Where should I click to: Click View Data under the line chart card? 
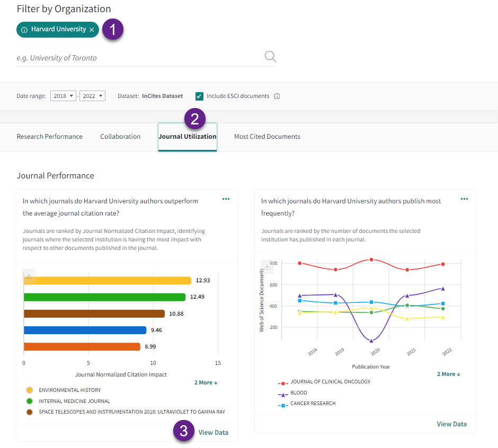(x=451, y=424)
